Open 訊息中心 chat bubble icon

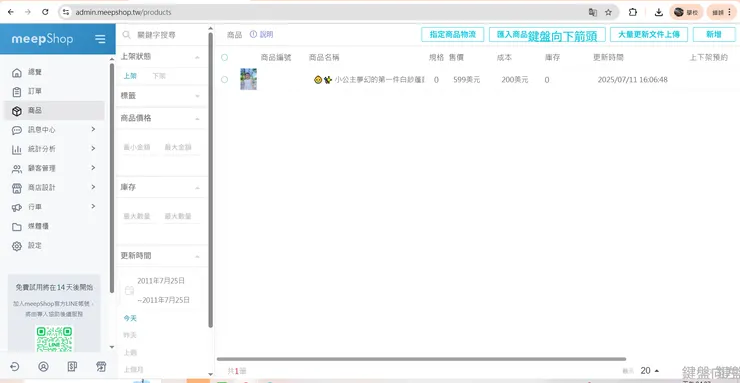pyautogui.click(x=17, y=130)
